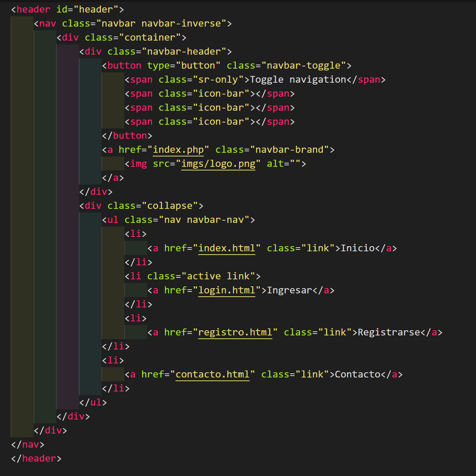Follow the contacto.html href link
476x476 pixels.
coord(212,375)
